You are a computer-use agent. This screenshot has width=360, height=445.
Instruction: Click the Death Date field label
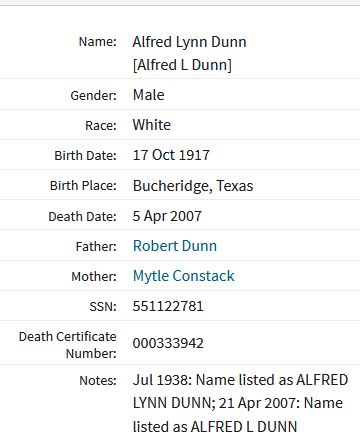coord(82,217)
